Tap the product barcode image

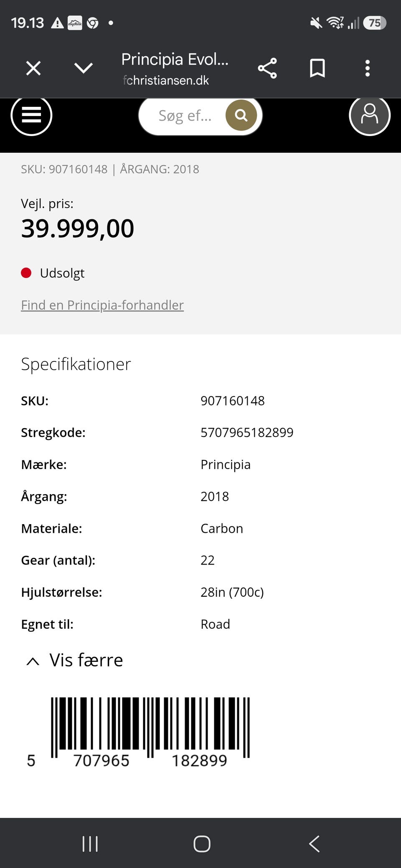(150, 728)
